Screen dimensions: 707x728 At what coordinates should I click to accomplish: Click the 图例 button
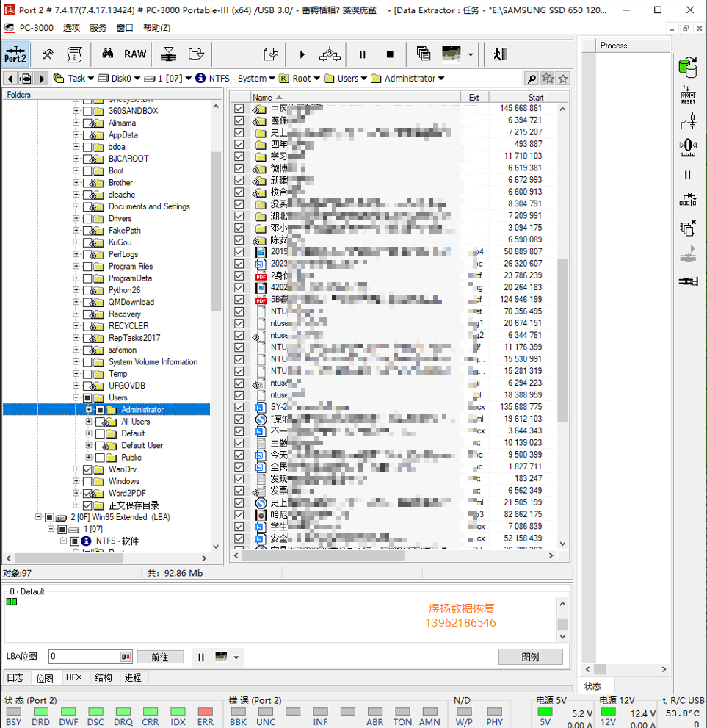530,657
